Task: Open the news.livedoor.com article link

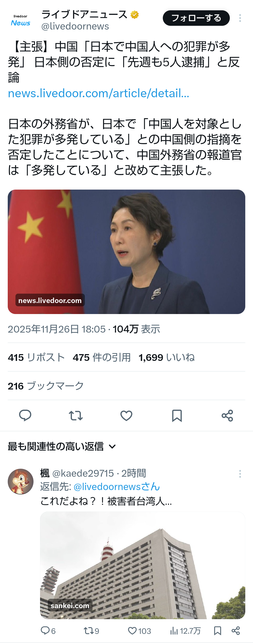Action: 98,93
